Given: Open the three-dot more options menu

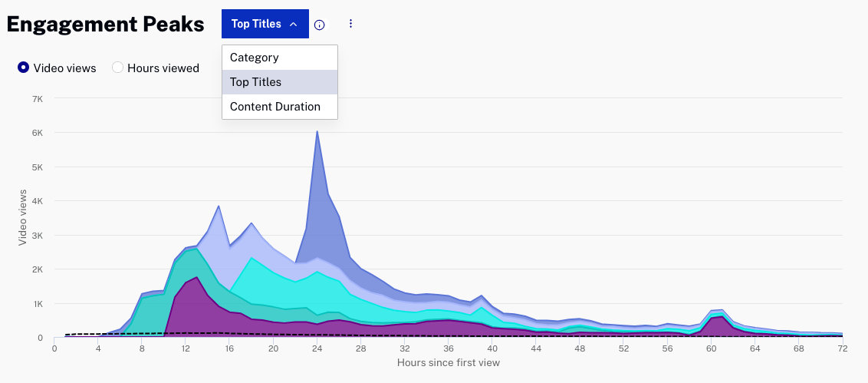Looking at the screenshot, I should pyautogui.click(x=350, y=24).
